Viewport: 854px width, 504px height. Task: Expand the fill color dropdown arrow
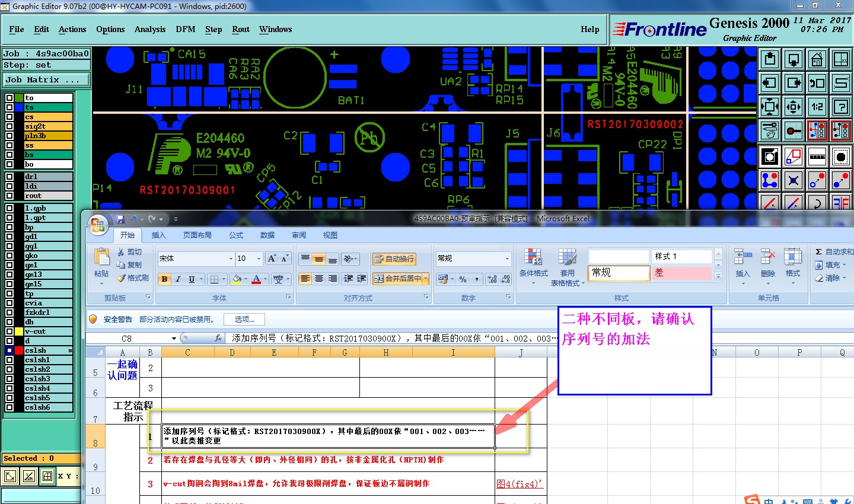(x=246, y=279)
